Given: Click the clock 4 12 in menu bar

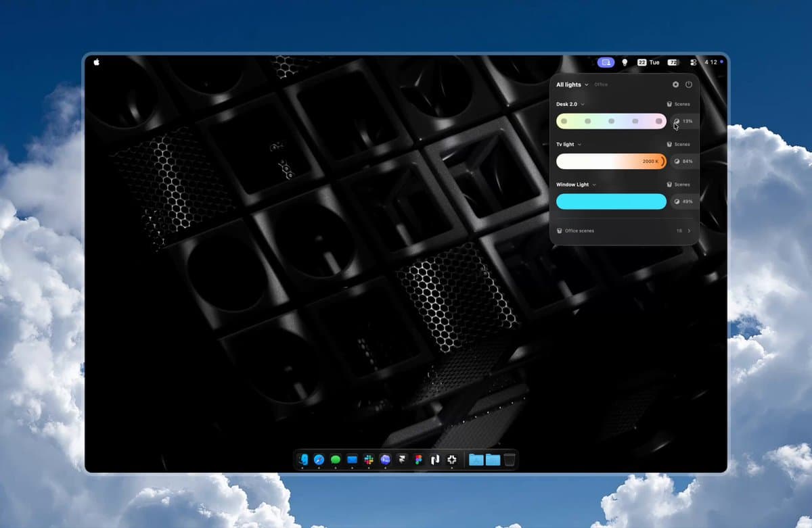Looking at the screenshot, I should 710,62.
